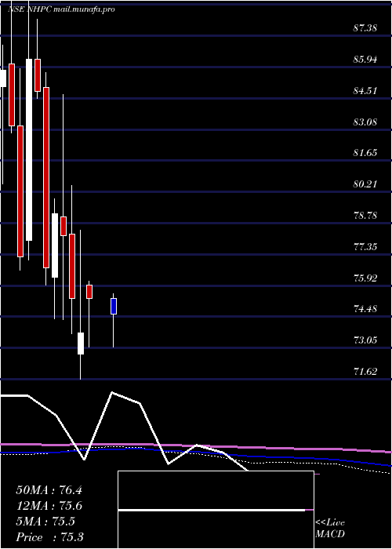
Task: Click the '50MA : 76.4' indicator text
Action: [49, 490]
